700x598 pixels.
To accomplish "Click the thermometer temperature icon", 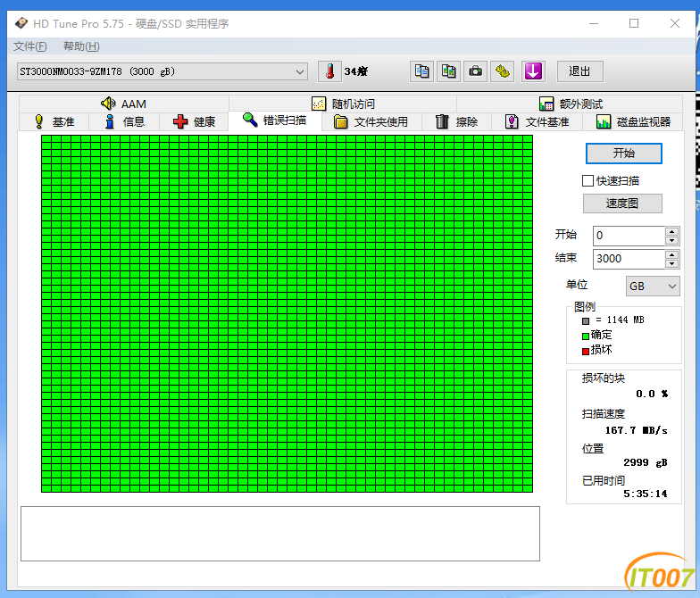I will pyautogui.click(x=329, y=71).
